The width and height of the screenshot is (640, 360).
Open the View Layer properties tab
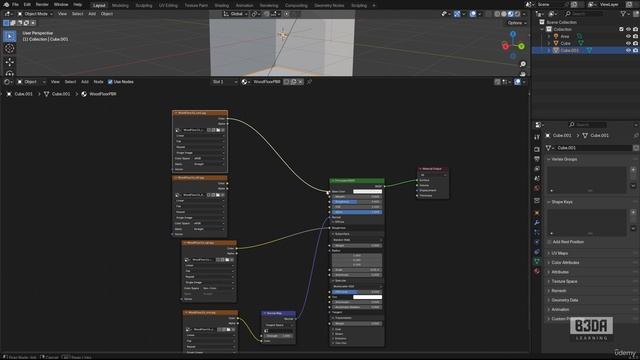pyautogui.click(x=537, y=169)
